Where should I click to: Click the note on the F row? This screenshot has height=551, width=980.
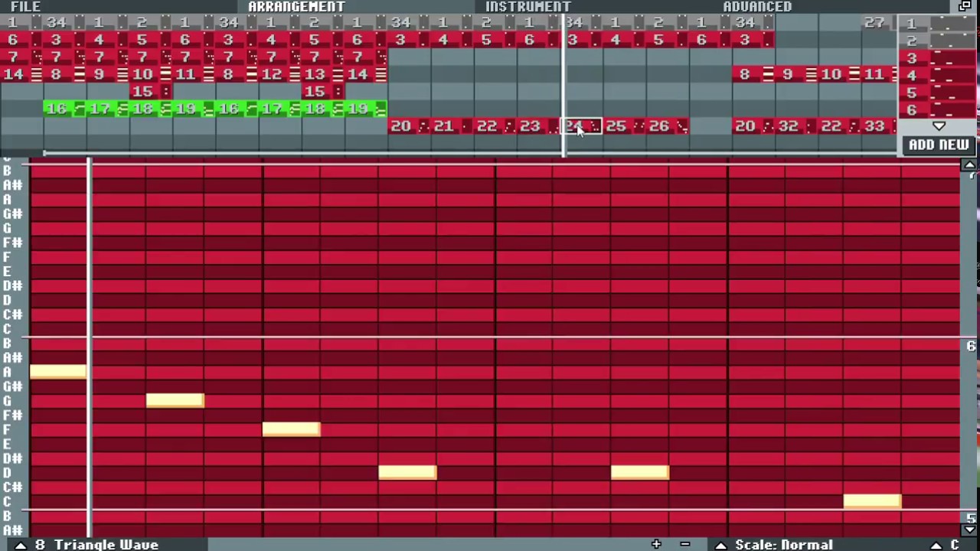(x=291, y=429)
